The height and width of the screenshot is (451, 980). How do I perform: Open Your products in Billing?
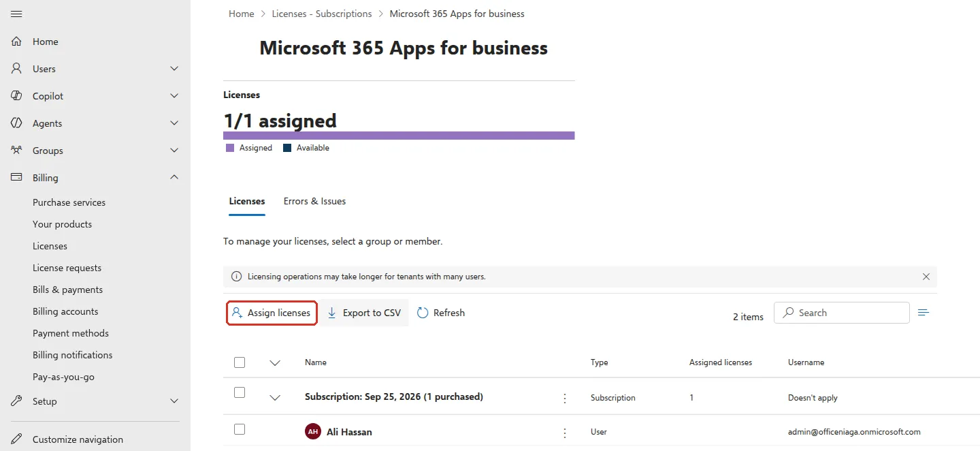(62, 224)
